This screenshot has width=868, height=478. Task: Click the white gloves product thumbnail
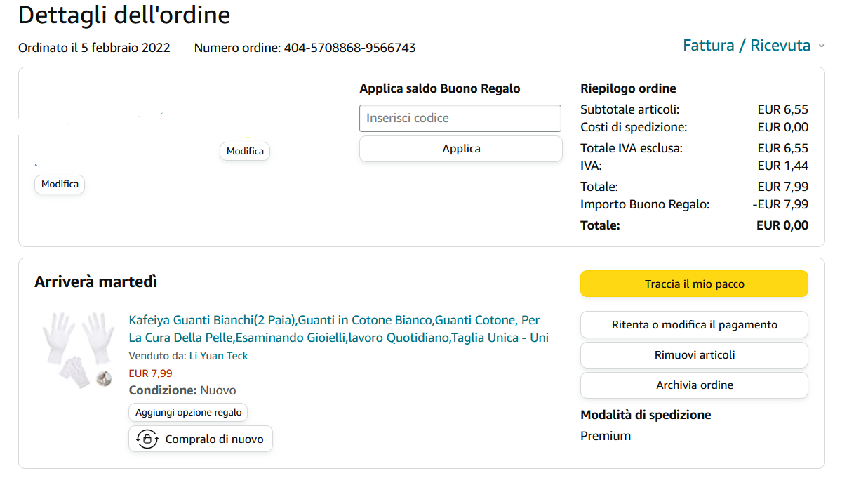coord(78,350)
